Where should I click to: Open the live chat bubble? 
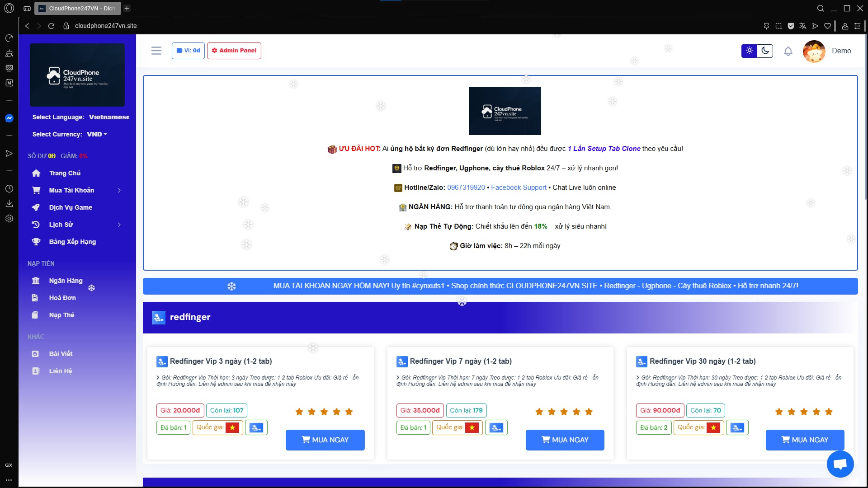(840, 464)
